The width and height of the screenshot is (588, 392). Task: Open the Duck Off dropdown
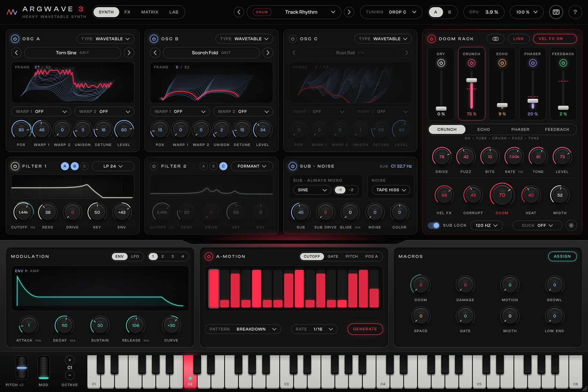(x=537, y=225)
